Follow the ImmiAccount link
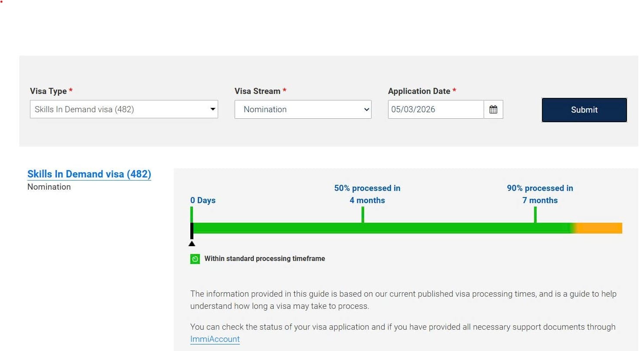This screenshot has width=644, height=351. pos(215,339)
